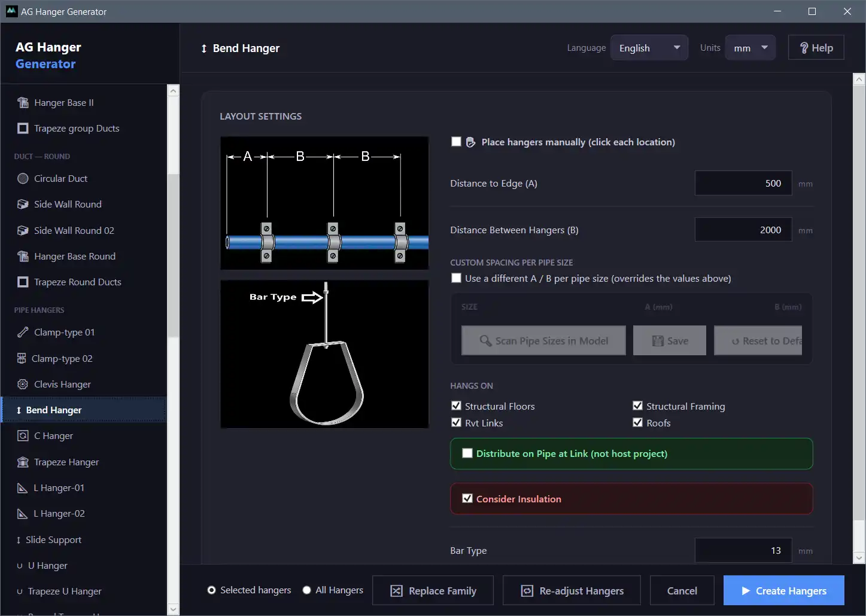Select the active Bend Hanger sidebar item
Viewport: 866px width, 616px height.
[84, 410]
